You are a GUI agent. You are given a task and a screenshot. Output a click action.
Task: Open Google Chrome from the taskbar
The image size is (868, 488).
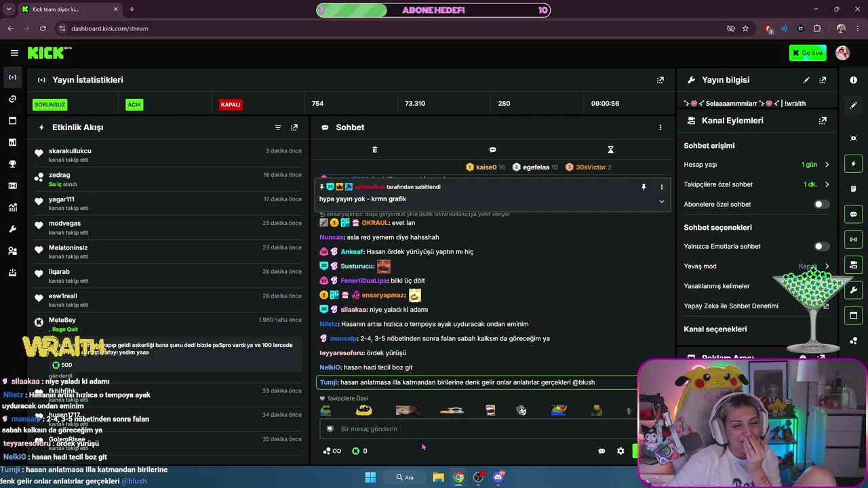click(459, 477)
